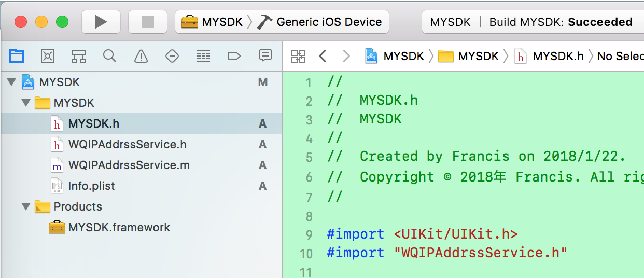644x278 pixels.
Task: Open the Issue navigator
Action: tap(141, 55)
